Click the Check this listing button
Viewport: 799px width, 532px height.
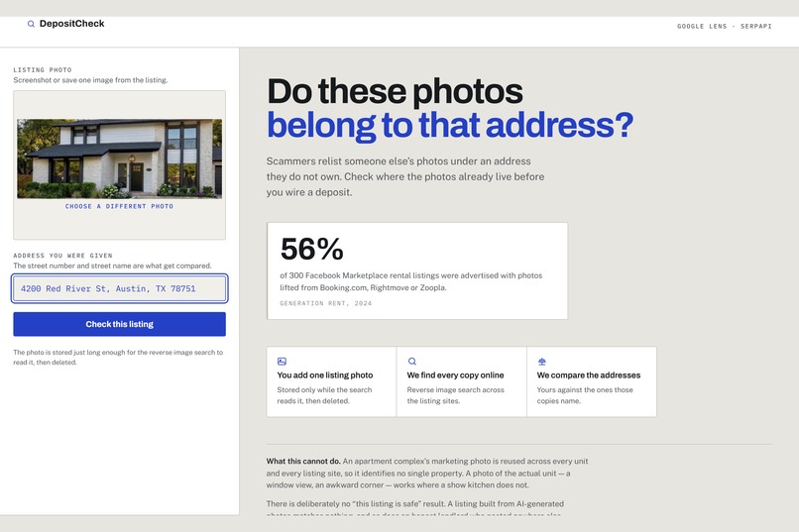[x=119, y=324]
